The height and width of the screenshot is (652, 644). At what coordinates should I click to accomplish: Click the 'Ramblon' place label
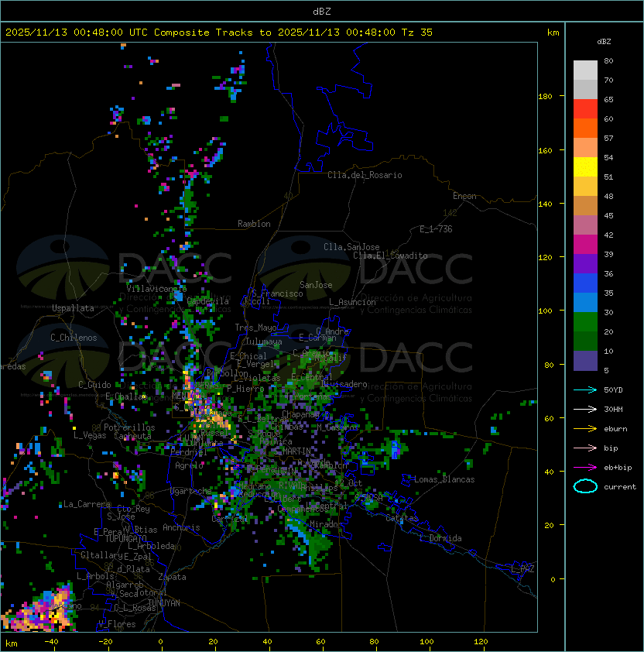tap(254, 224)
